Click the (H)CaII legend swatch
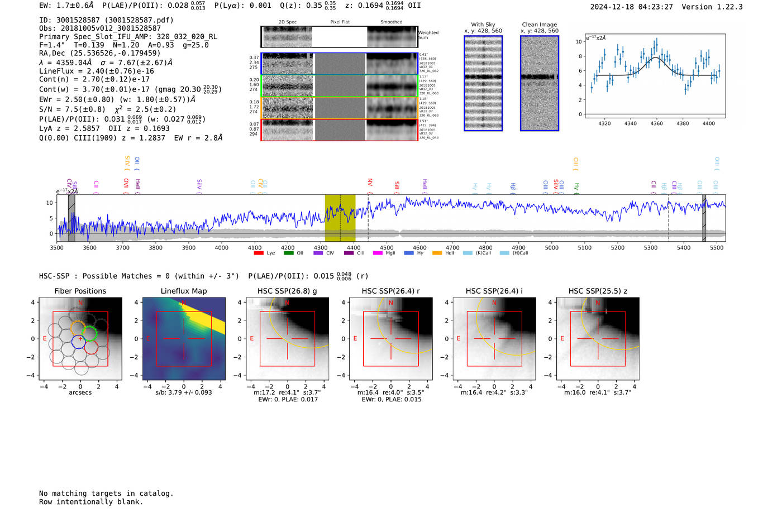Image resolution: width=782 pixels, height=532 pixels. click(504, 253)
